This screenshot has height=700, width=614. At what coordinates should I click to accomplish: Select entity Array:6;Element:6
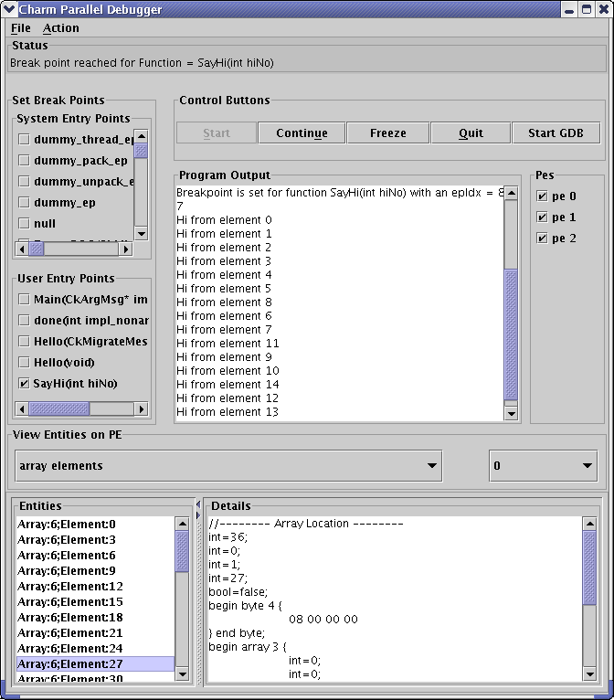pyautogui.click(x=96, y=556)
